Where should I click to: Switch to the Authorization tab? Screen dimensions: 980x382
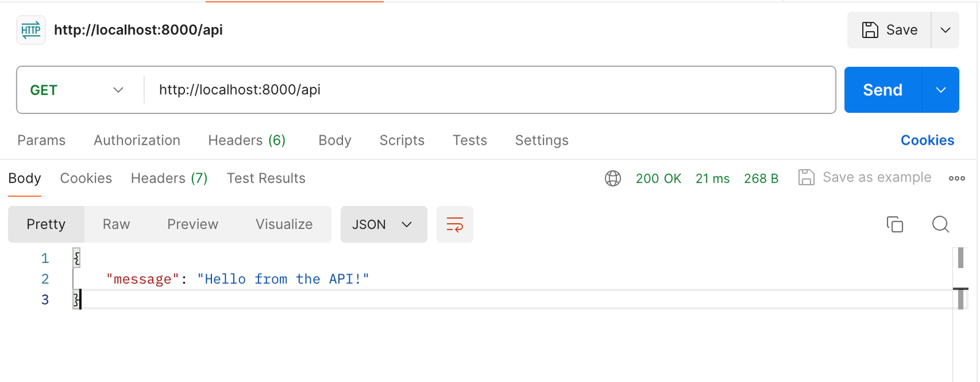coord(137,140)
